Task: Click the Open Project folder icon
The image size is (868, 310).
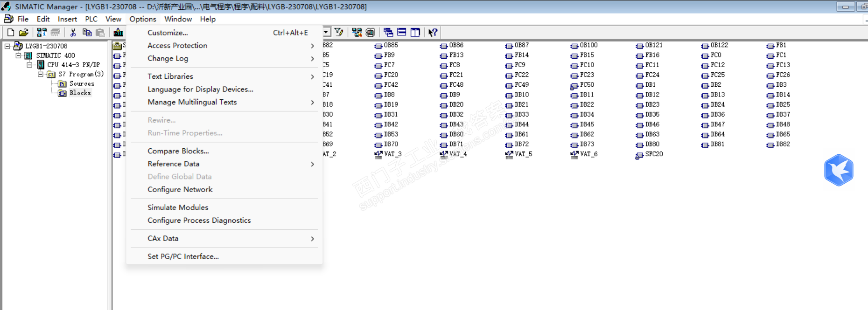Action: (23, 32)
